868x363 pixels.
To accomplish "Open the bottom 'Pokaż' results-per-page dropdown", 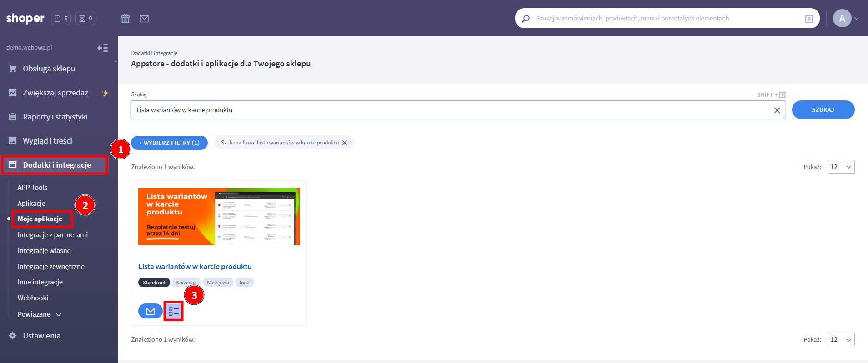I will (x=841, y=339).
